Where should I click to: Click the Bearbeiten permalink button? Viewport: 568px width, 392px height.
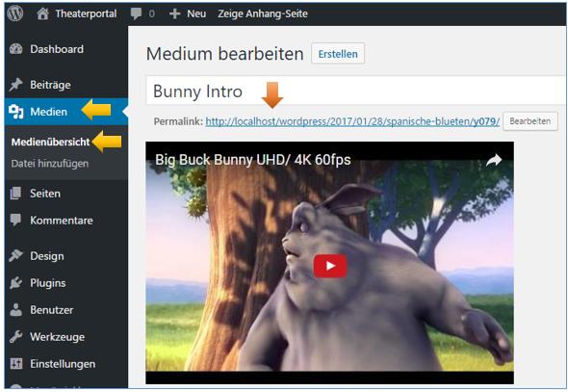coord(529,121)
